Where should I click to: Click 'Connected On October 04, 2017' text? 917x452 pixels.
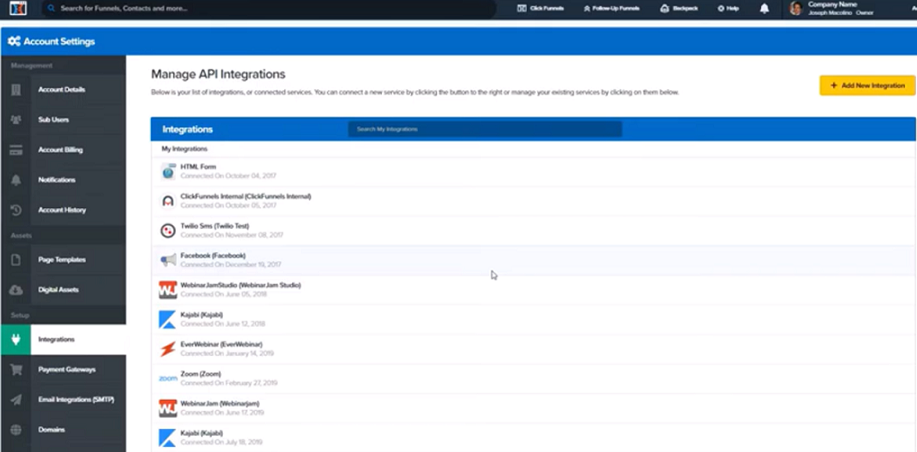pos(228,176)
